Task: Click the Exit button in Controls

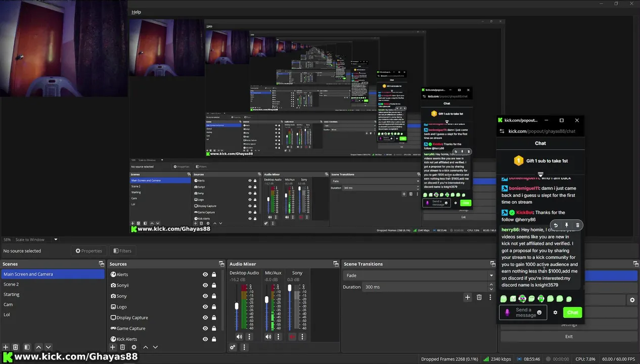Action: pos(569,337)
